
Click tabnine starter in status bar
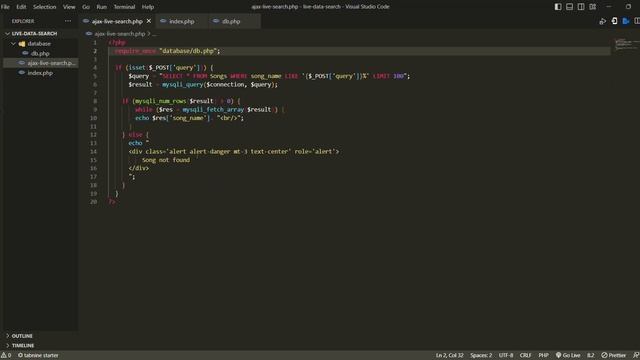click(x=38, y=356)
